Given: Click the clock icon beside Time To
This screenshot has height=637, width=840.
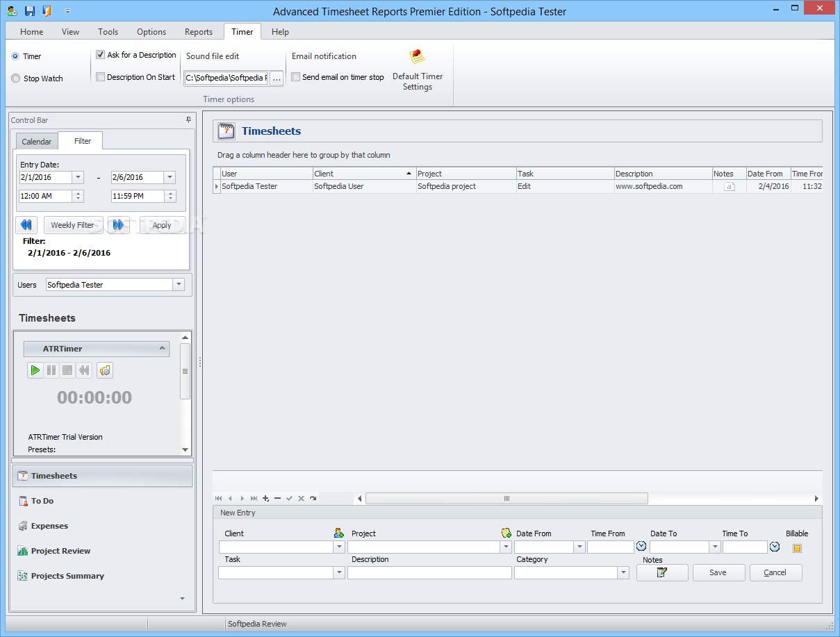Looking at the screenshot, I should point(775,547).
